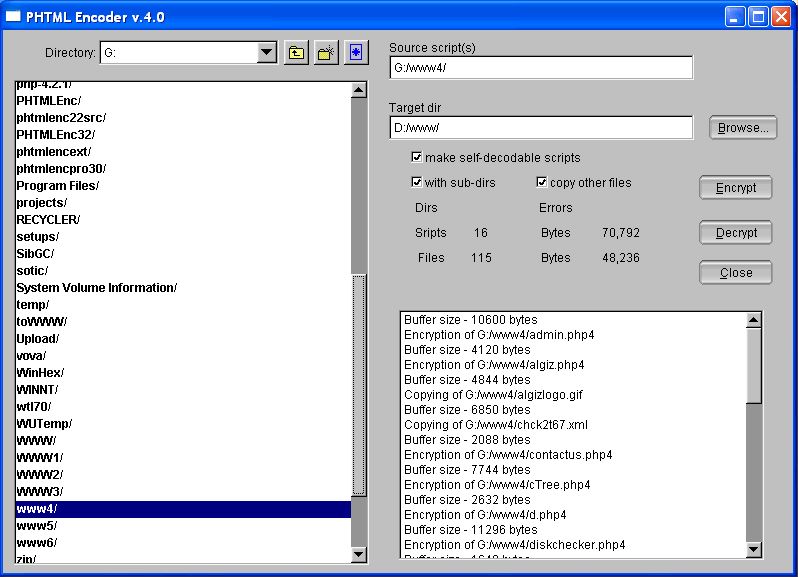Click the Source script(s) input field
The height and width of the screenshot is (577, 798).
coord(540,68)
